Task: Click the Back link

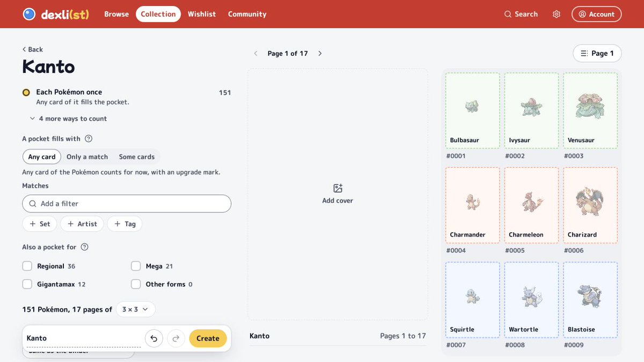Action: pos(32,49)
